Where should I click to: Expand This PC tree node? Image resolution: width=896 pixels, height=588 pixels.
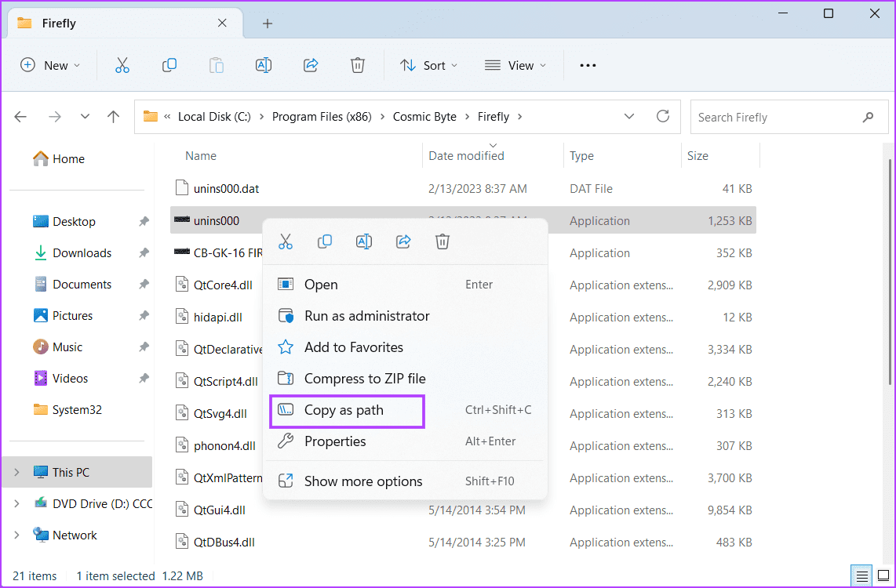tap(16, 472)
